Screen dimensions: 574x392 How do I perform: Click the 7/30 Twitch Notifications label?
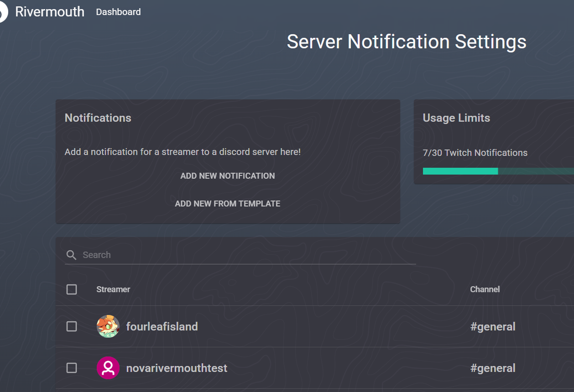475,153
